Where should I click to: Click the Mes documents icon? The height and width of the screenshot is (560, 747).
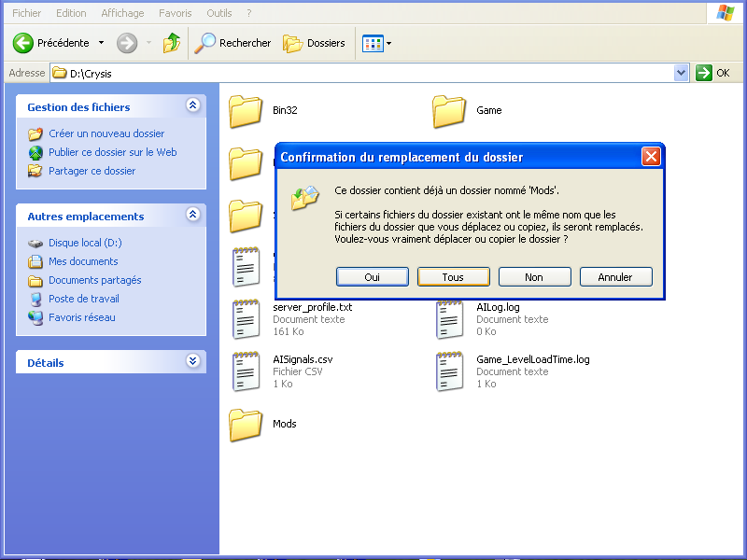click(35, 261)
